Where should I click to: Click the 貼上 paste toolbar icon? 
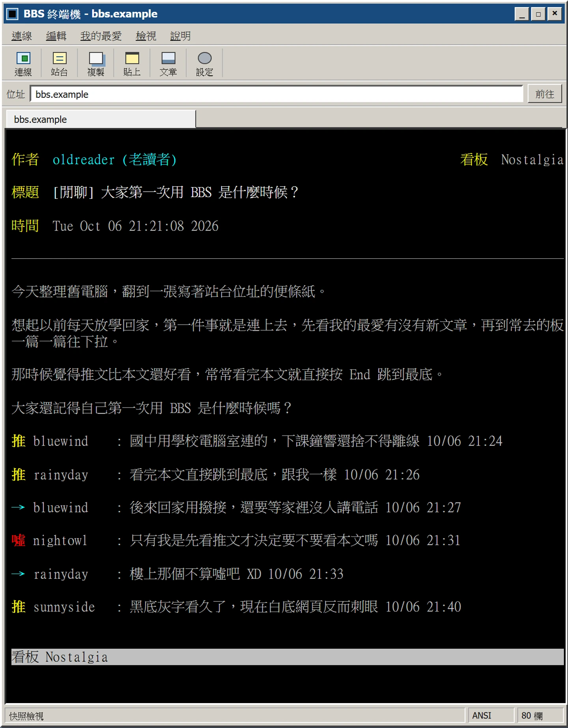[132, 64]
